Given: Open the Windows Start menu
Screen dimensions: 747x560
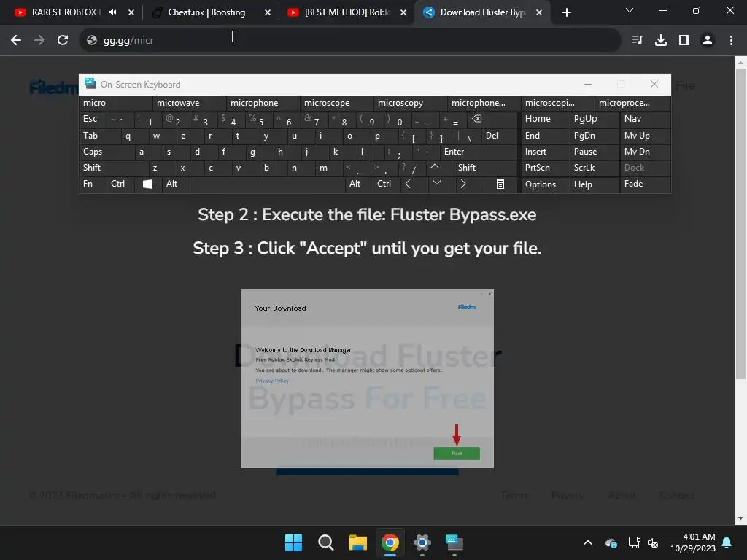Looking at the screenshot, I should 293,542.
